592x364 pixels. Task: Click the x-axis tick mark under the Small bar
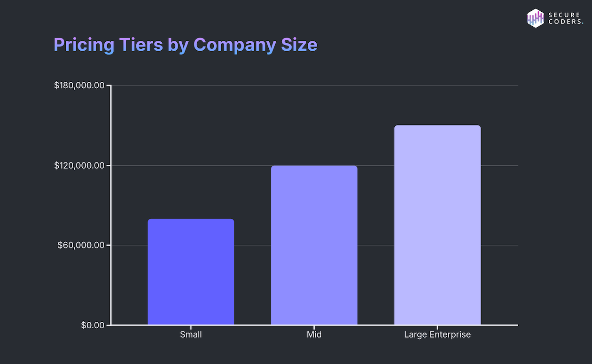(191, 327)
